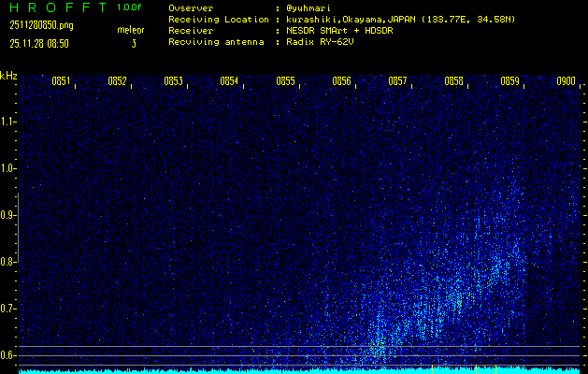Screen dimensions: 588x374
Task: Click the 0.6 kHz frequency label
Action: point(8,355)
